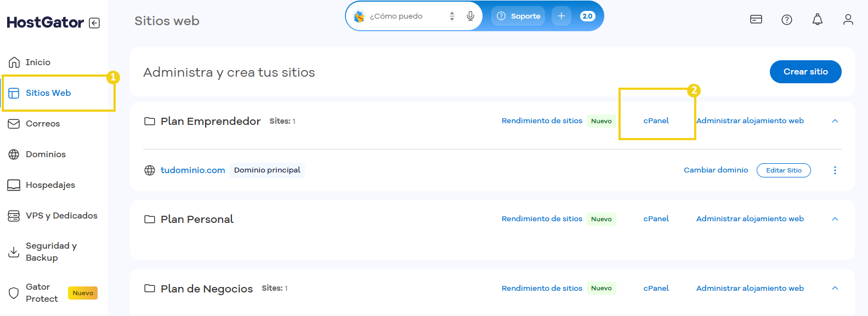Click the Dominio principal tag
868x316 pixels.
(267, 170)
